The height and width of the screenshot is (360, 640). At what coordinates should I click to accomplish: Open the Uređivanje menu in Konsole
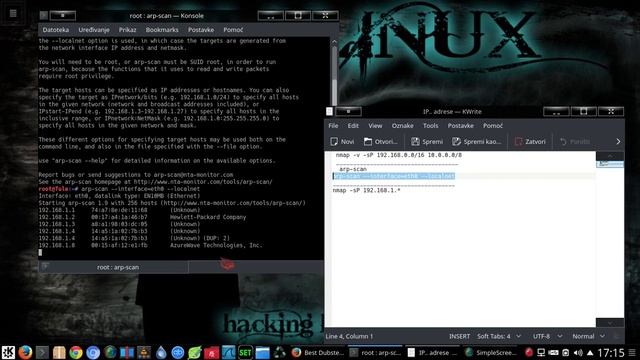click(94, 30)
